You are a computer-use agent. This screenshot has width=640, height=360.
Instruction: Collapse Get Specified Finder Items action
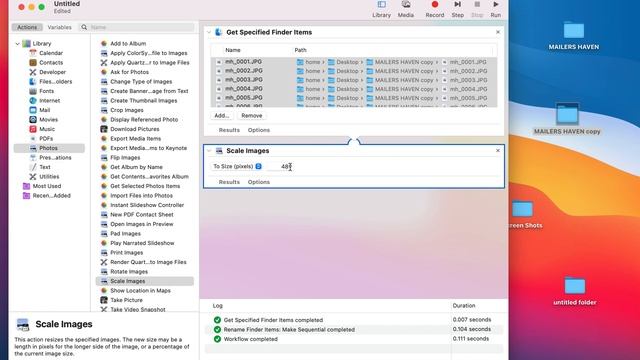[209, 32]
